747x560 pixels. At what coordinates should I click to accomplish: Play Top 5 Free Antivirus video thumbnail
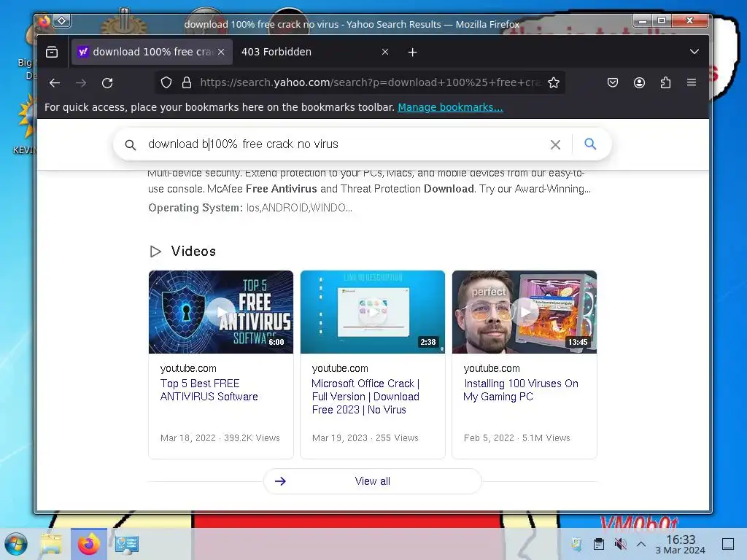pos(221,312)
